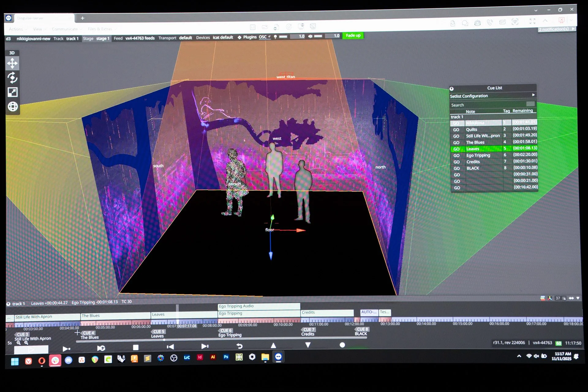588x392 pixels.
Task: Jump to the previous section
Action: (170, 347)
